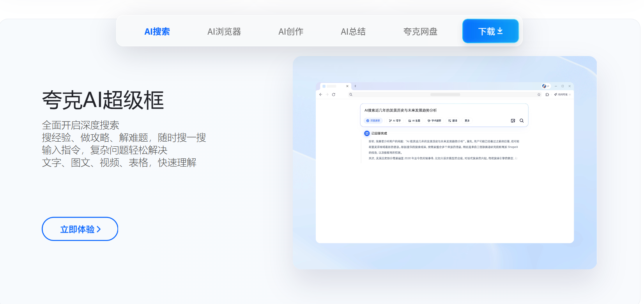The width and height of the screenshot is (644, 304).
Task: Click the profile avatar in preview title bar
Action: 544,86
